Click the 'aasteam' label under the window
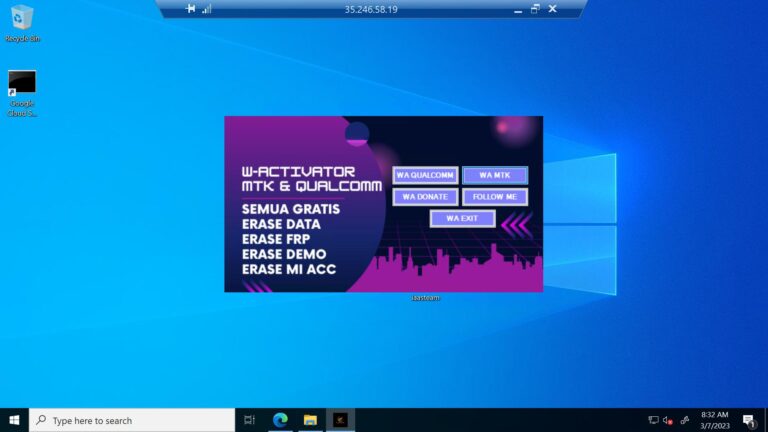The image size is (768, 432). click(425, 298)
